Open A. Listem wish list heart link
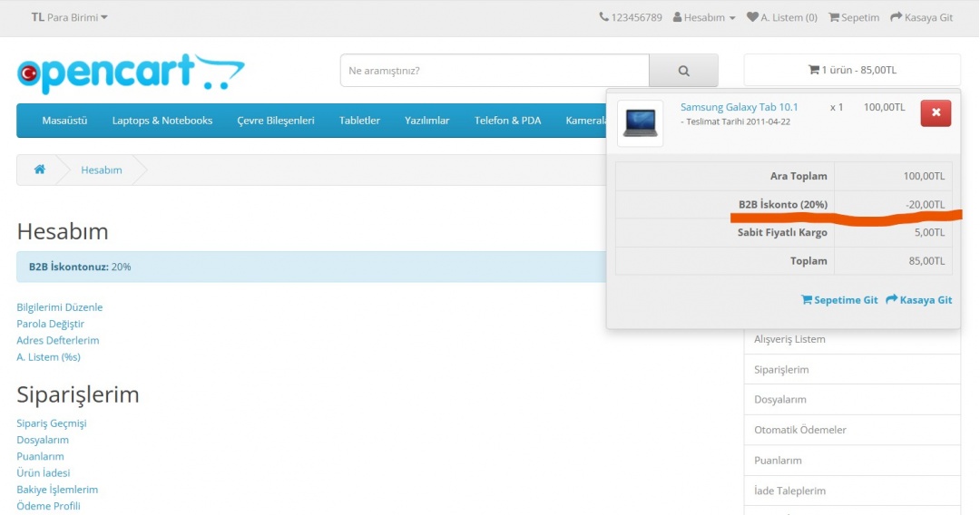Image resolution: width=980 pixels, height=515 pixels. pos(781,17)
